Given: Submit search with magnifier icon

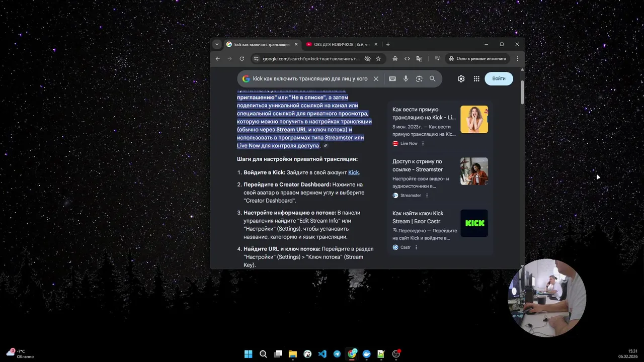Looking at the screenshot, I should click(x=432, y=79).
